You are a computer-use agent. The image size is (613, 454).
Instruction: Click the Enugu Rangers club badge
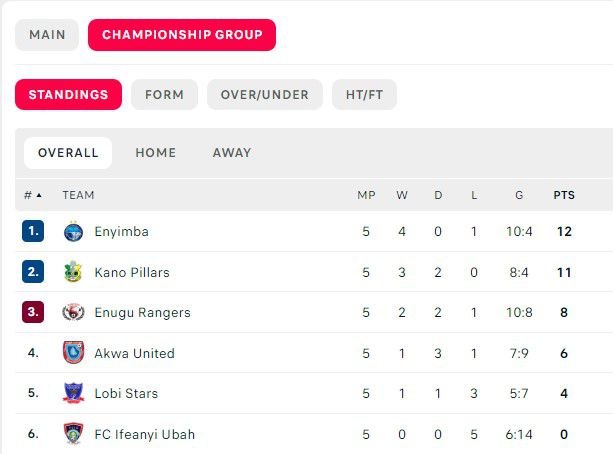73,312
